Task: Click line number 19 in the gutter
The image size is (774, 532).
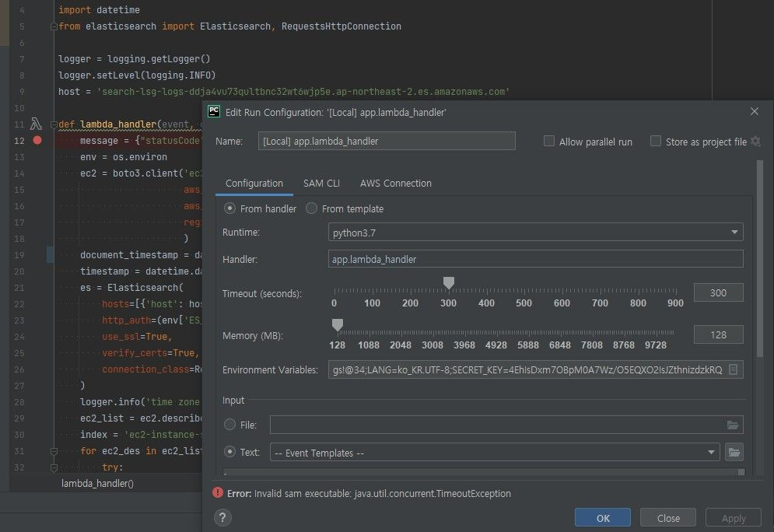Action: point(19,255)
